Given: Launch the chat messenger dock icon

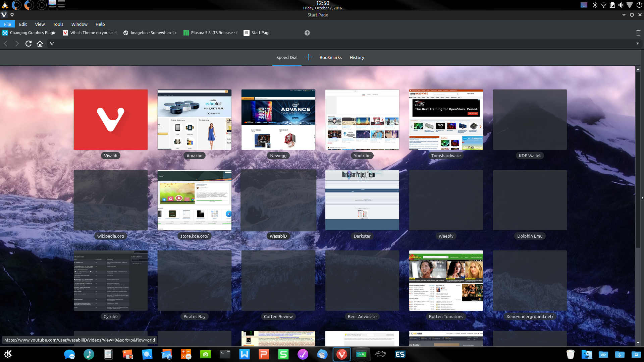Looking at the screenshot, I should 69,354.
